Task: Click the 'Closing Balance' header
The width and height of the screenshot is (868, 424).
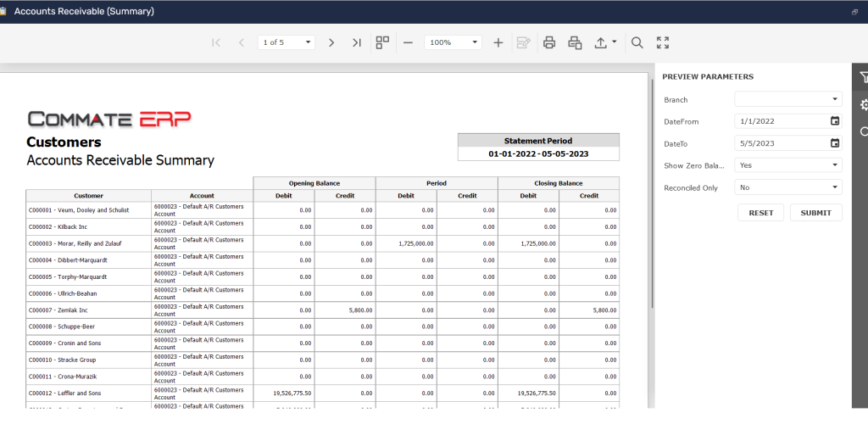Action: tap(559, 183)
